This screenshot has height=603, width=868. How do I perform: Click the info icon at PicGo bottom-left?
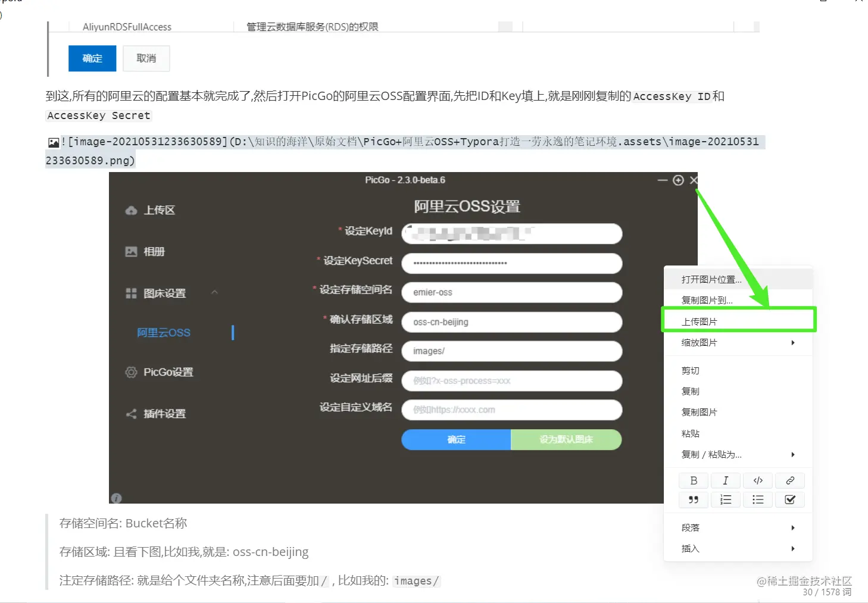[x=117, y=498]
